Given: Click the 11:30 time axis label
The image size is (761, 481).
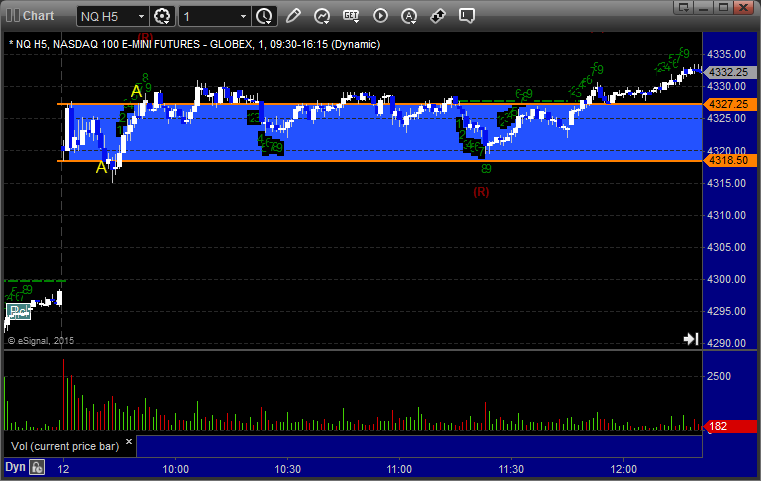Looking at the screenshot, I should pyautogui.click(x=511, y=469).
